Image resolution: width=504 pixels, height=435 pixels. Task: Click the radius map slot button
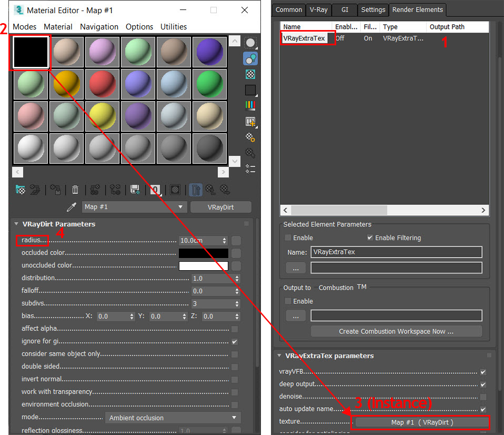(236, 241)
